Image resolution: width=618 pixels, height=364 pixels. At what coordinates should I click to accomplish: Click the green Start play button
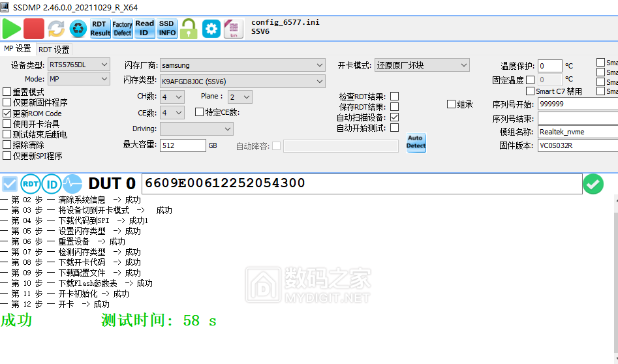(x=12, y=28)
